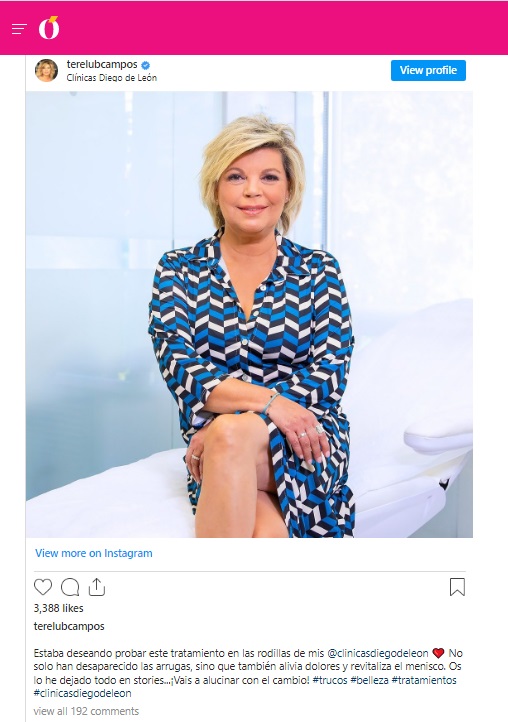Like the post with heart icon
Screen dimensions: 508x722
43,587
